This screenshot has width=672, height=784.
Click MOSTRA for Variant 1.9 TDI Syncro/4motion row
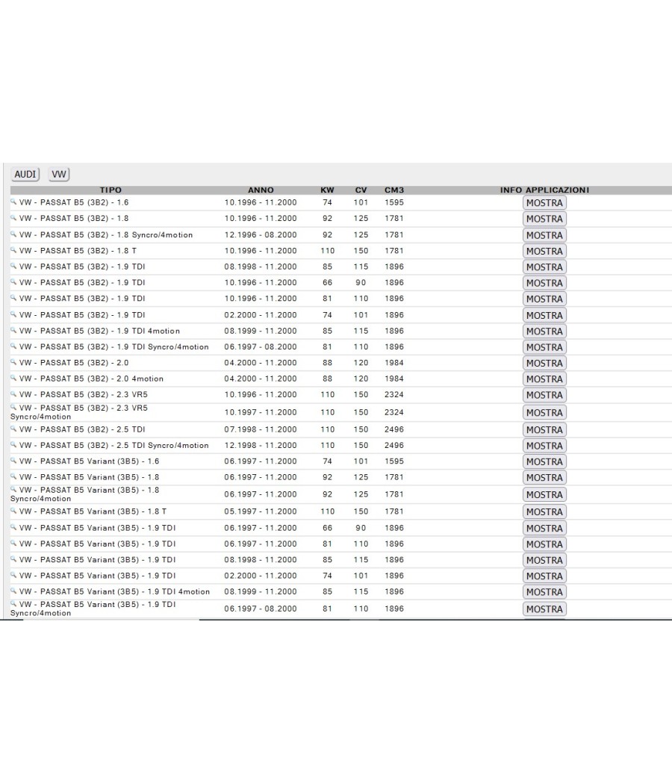544,609
